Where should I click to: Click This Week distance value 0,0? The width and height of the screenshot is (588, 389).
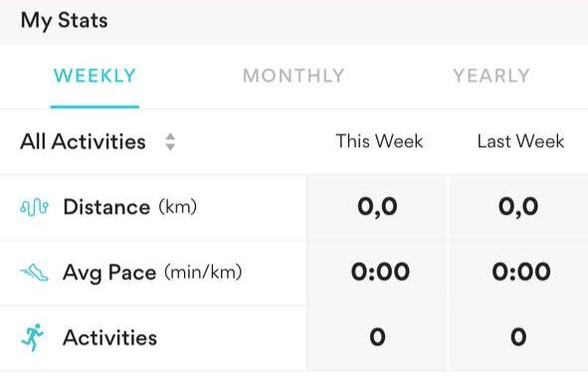point(377,207)
